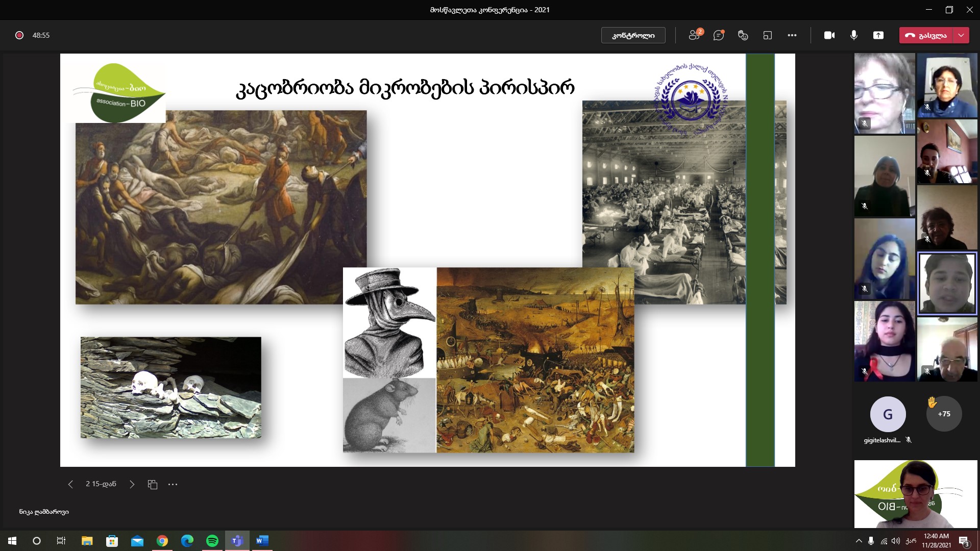Viewport: 980px width, 551px height.
Task: Open Spotify from the taskbar
Action: click(212, 541)
